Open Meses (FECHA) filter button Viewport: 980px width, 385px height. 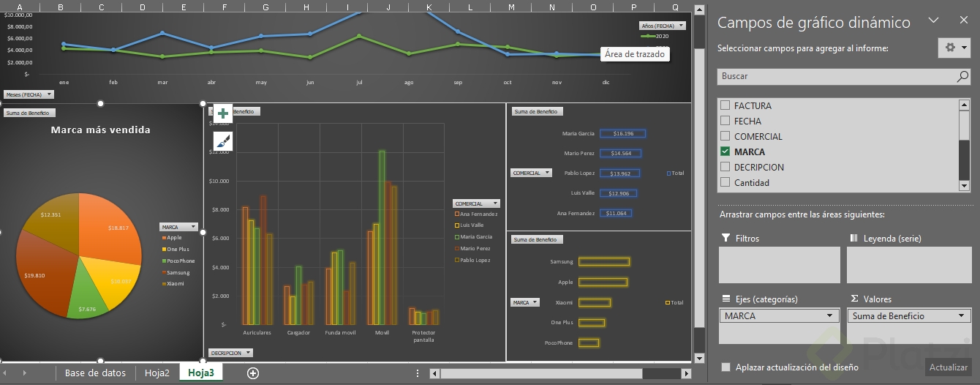coord(29,94)
